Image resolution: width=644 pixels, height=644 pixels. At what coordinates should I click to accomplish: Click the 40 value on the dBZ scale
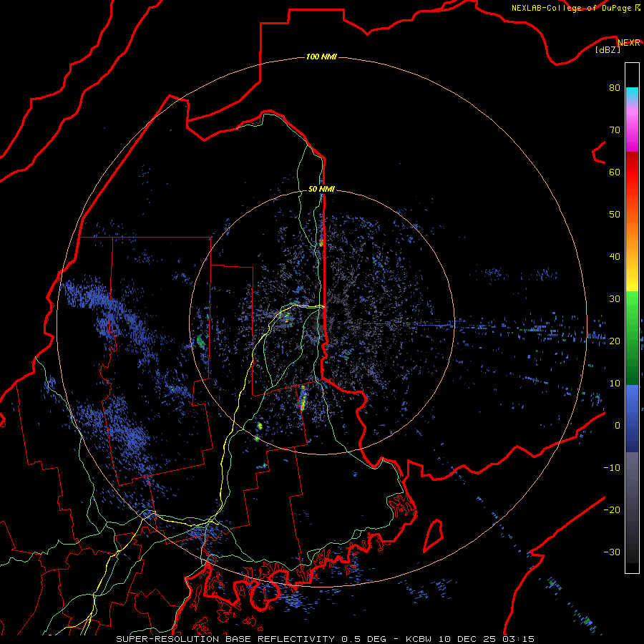[x=615, y=257]
